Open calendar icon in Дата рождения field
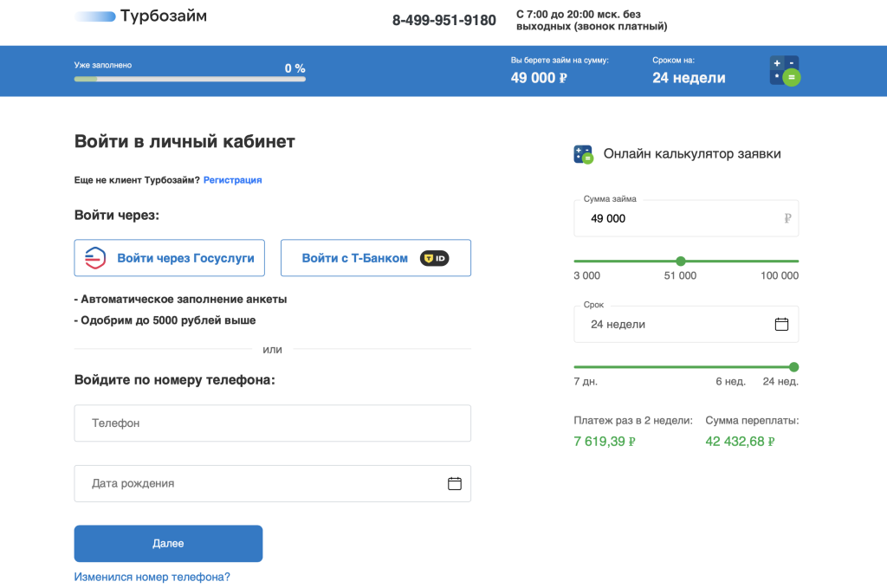This screenshot has height=588, width=887. click(455, 483)
